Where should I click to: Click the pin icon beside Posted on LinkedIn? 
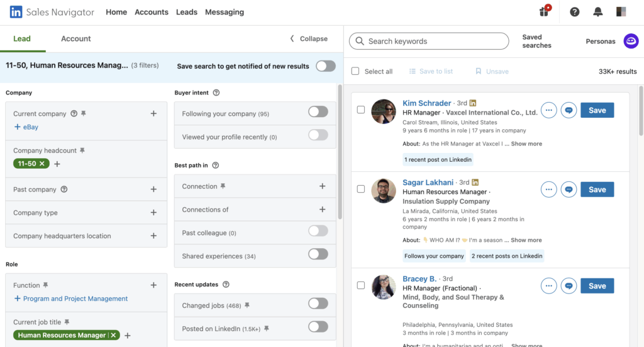[267, 329]
